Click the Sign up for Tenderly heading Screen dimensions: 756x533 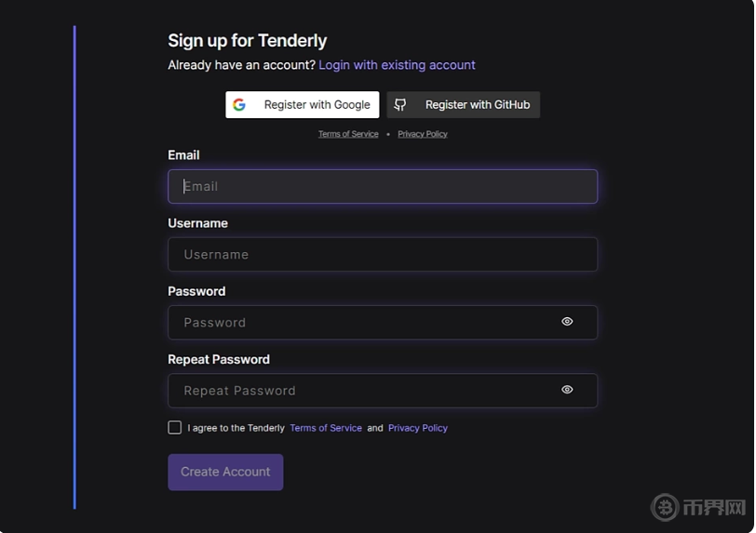tap(248, 41)
